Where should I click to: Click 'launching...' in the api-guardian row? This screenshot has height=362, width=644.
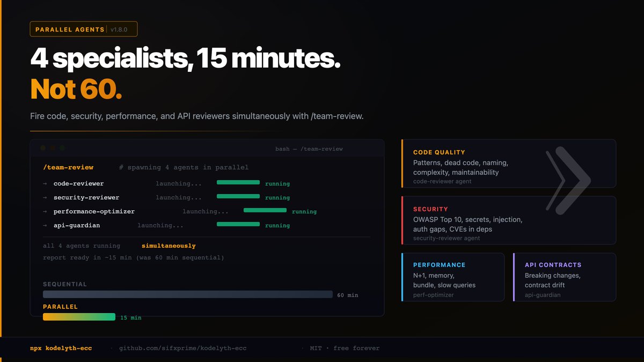coord(160,225)
